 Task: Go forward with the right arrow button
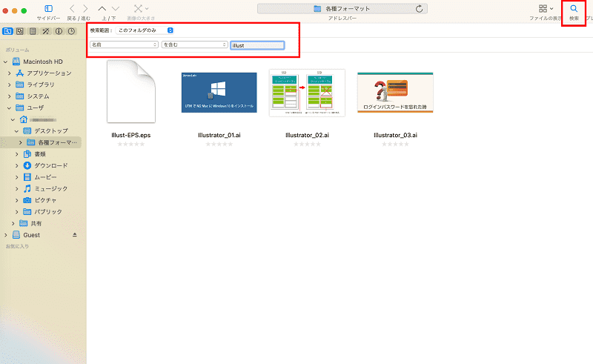[x=85, y=9]
